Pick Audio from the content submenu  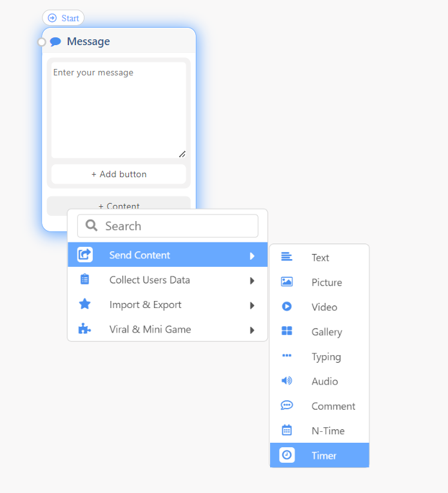pos(320,381)
